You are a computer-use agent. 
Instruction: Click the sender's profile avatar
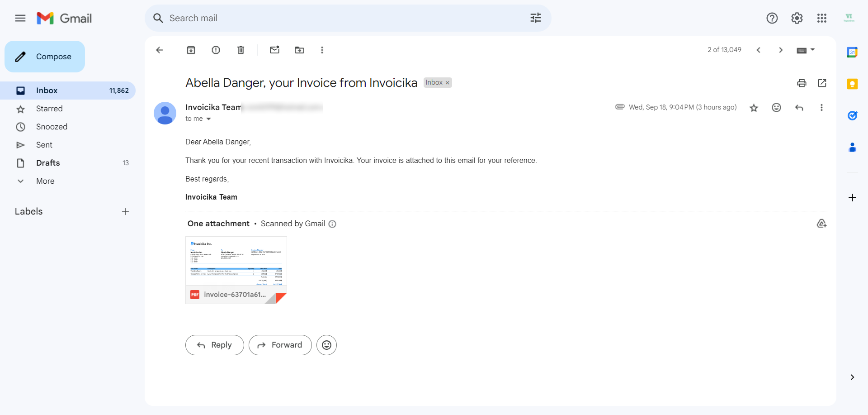(x=165, y=113)
